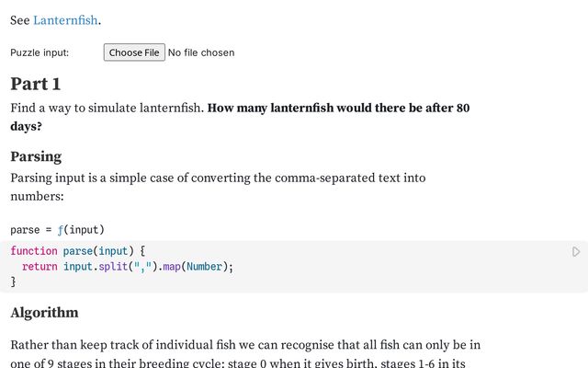
Task: Run the parse code cell
Action: 576,251
